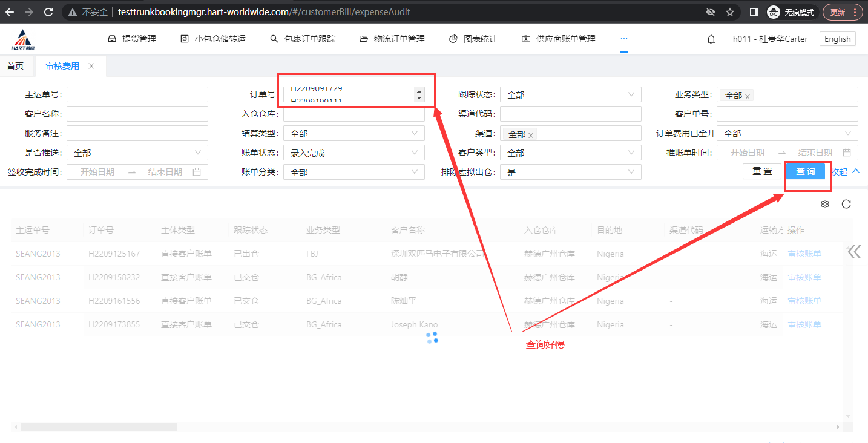Viewport: 868px width, 443px height.
Task: Close the 审核费用 tab
Action: pyautogui.click(x=91, y=66)
